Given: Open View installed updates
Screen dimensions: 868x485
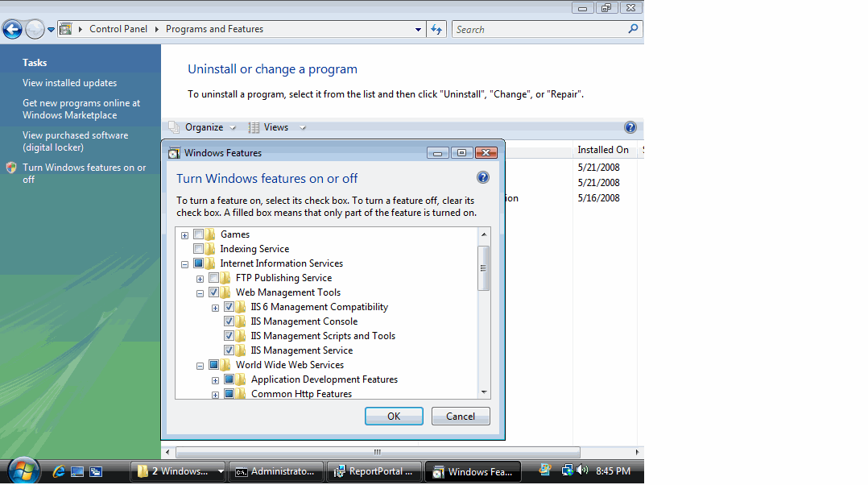Looking at the screenshot, I should coord(70,82).
